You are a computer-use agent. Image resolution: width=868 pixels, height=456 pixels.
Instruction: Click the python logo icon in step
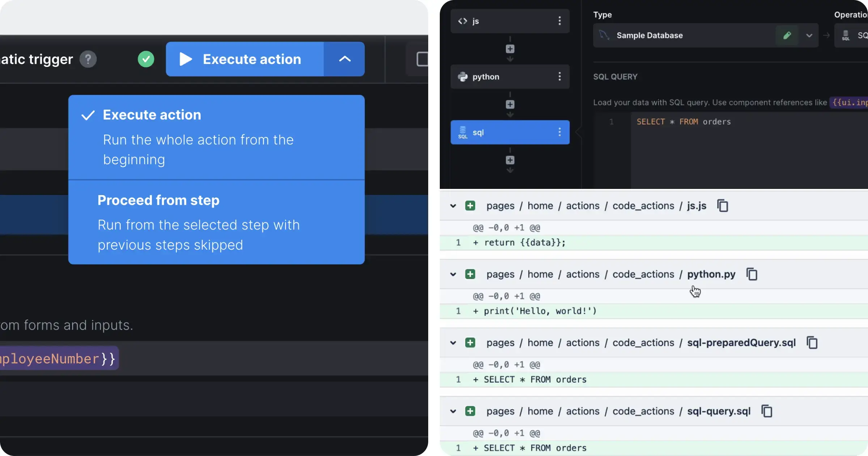tap(463, 77)
